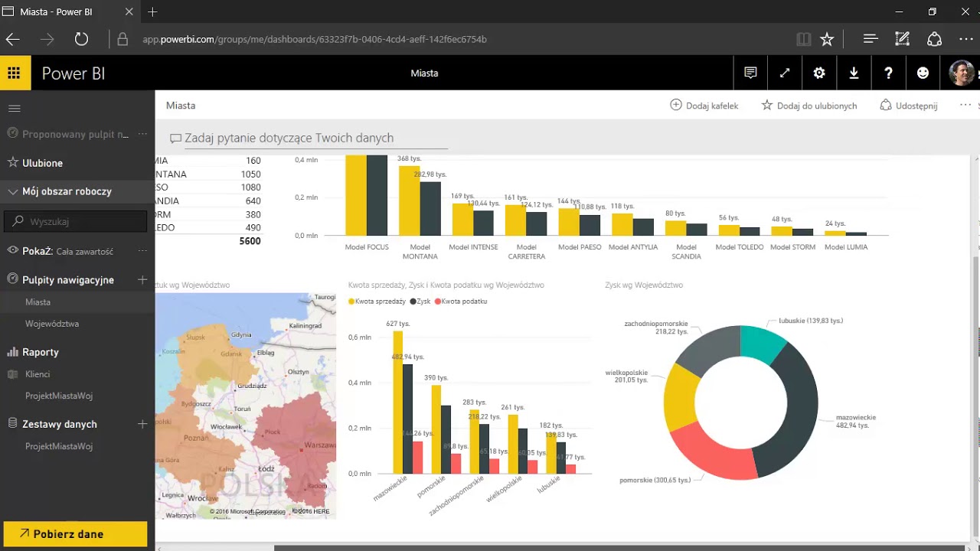Click Dodaj kafelek button

click(704, 106)
